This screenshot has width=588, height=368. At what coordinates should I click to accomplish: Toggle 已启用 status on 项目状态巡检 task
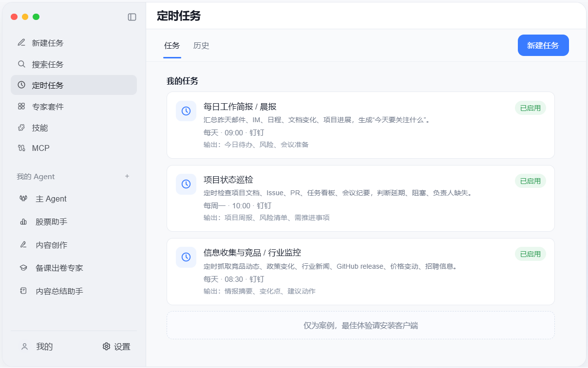[531, 181]
